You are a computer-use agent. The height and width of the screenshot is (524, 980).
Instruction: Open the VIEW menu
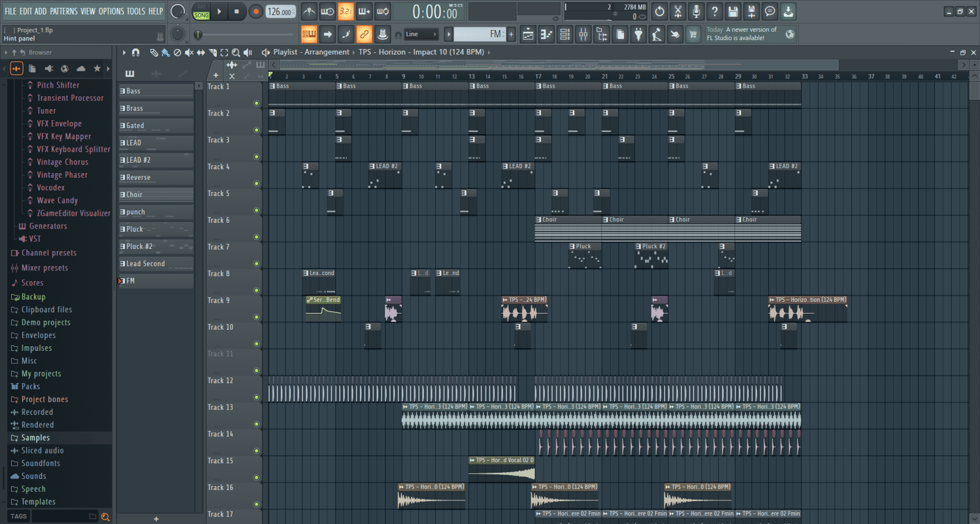tap(88, 11)
